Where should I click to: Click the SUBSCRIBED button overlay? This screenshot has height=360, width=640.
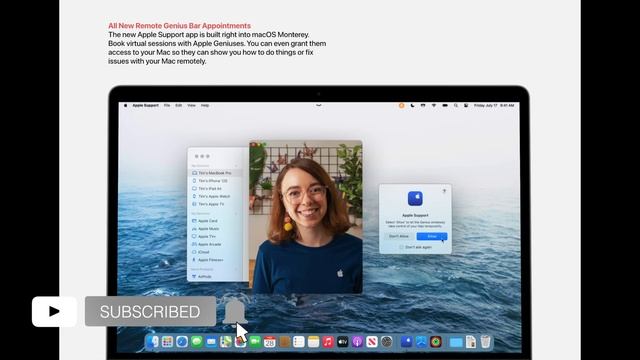pos(150,311)
